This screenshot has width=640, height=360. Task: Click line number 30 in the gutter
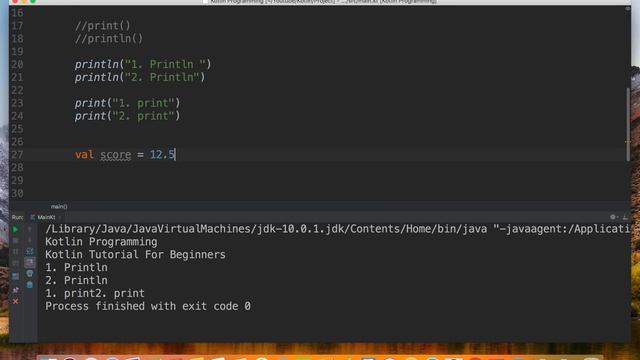[17, 193]
